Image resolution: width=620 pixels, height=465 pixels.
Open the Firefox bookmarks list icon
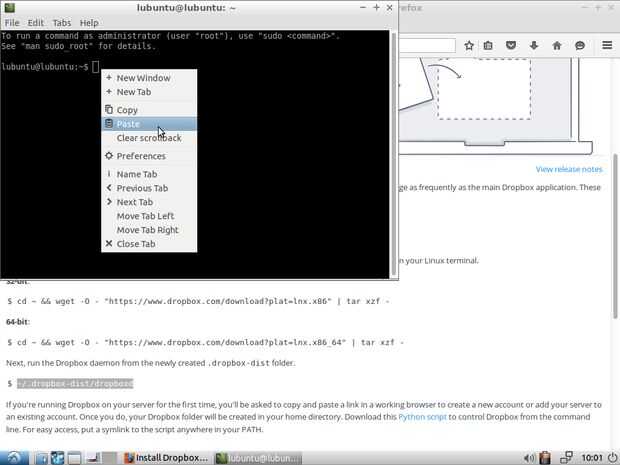coord(488,45)
